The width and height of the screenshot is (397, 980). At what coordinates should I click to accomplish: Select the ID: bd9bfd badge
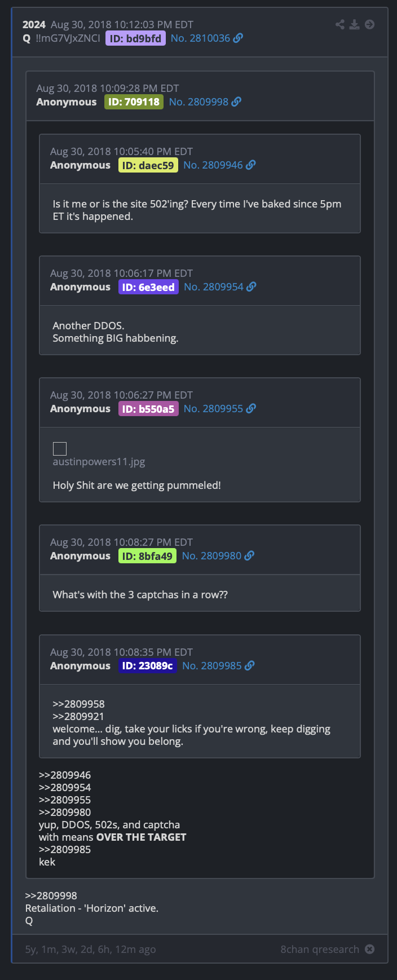click(135, 38)
